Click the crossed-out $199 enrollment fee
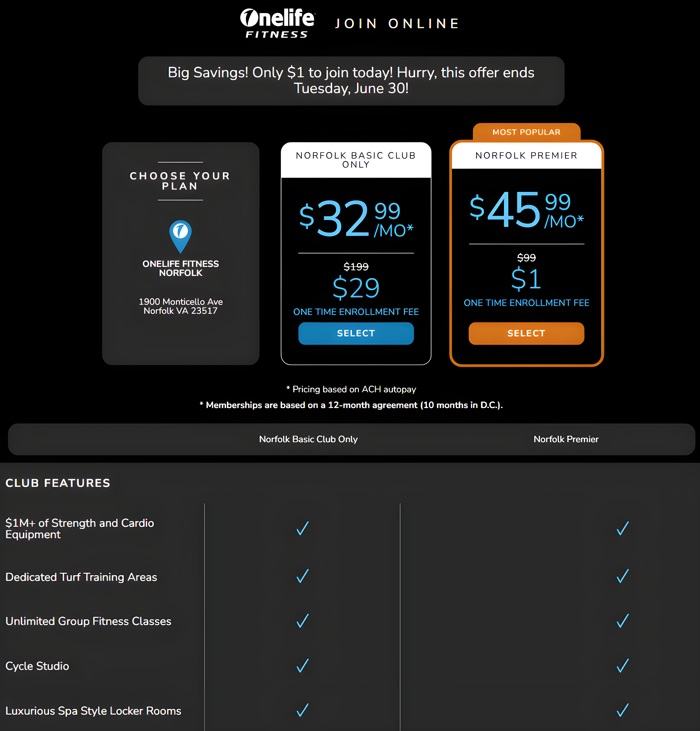Image resolution: width=700 pixels, height=731 pixels. 356,267
